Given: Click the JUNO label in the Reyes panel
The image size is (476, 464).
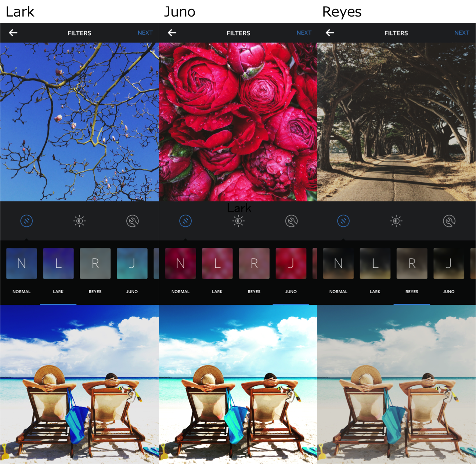Looking at the screenshot, I should [x=449, y=292].
